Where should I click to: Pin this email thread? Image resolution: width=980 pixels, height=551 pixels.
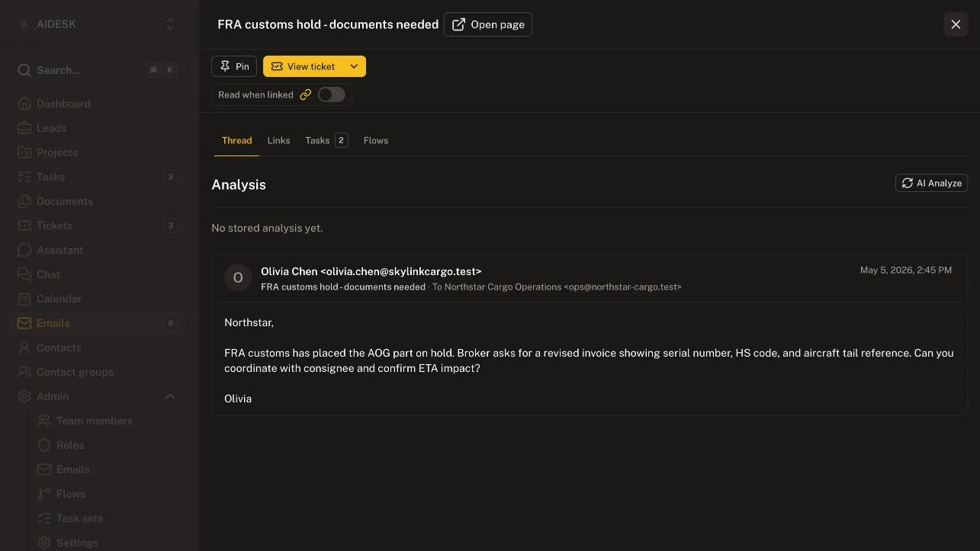(234, 66)
